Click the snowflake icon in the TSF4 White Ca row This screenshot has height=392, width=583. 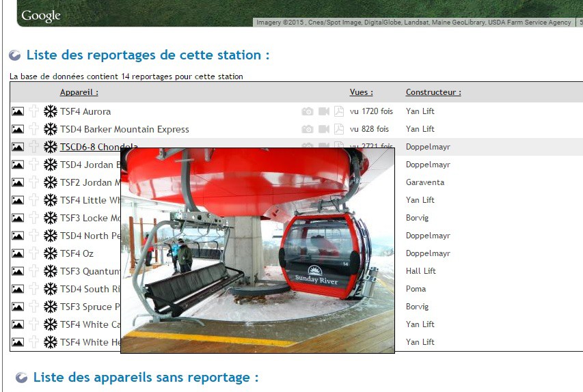pyautogui.click(x=50, y=324)
